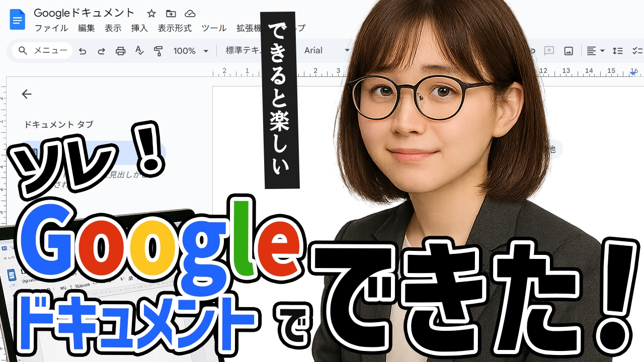Screen dimensions: 644x362
Task: Open the メニュー search box
Action: point(42,50)
